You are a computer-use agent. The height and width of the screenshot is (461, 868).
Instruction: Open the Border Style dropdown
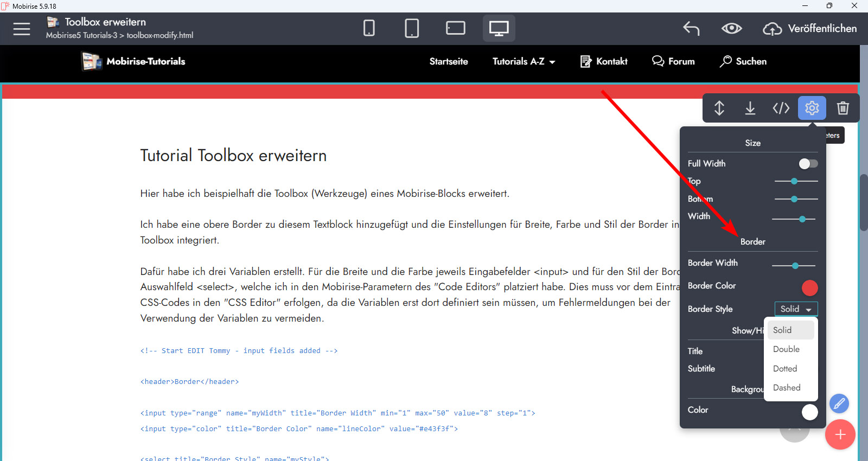pyautogui.click(x=796, y=309)
